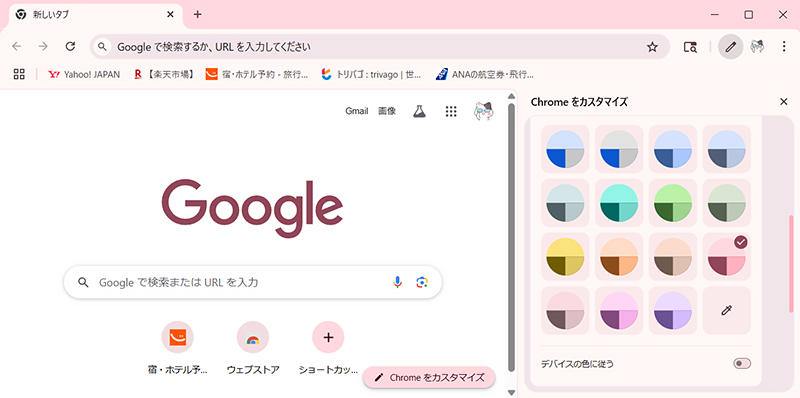This screenshot has height=398, width=800.
Task: Click the side panel vertical scrollbar thumb
Action: pos(791,264)
